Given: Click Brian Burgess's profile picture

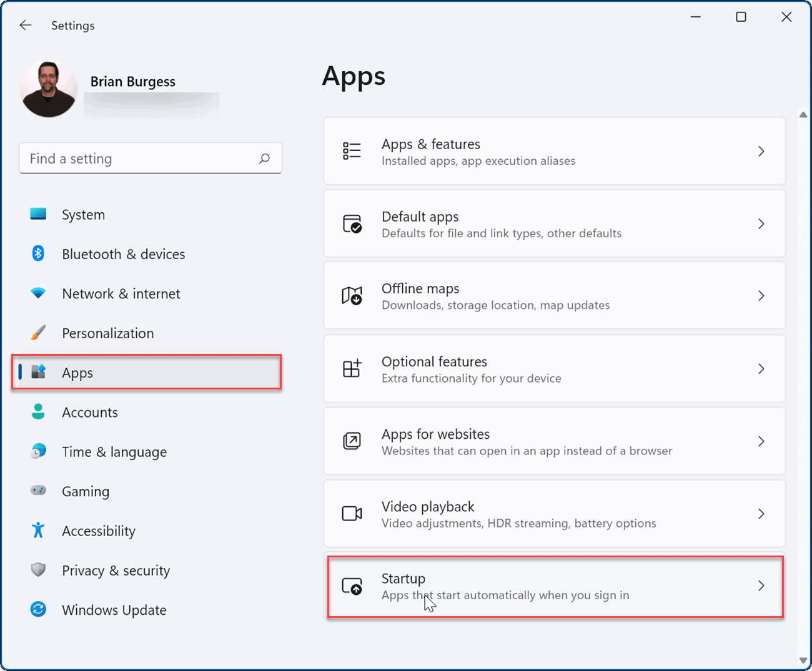Looking at the screenshot, I should coord(48,89).
